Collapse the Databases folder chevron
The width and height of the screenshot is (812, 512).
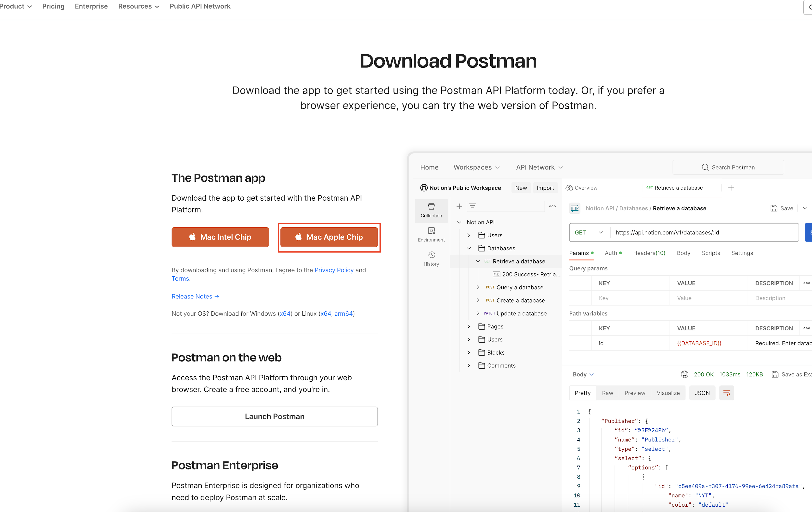[468, 248]
